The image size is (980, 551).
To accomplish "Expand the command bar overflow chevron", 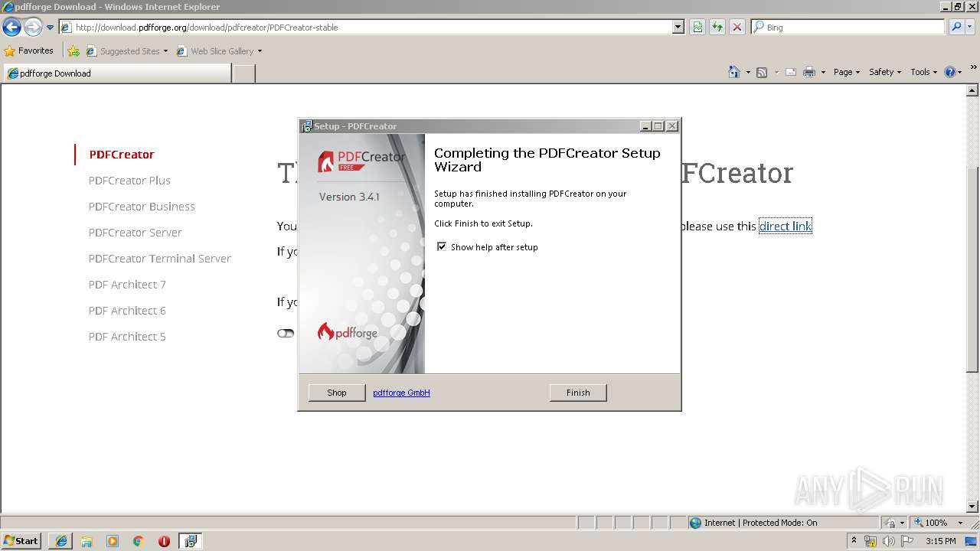I will pos(974,68).
